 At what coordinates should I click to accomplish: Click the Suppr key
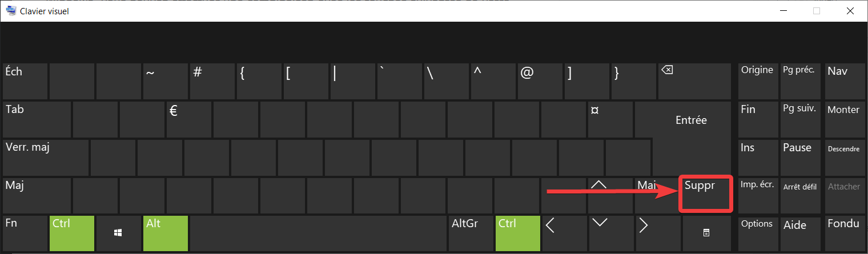[705, 195]
